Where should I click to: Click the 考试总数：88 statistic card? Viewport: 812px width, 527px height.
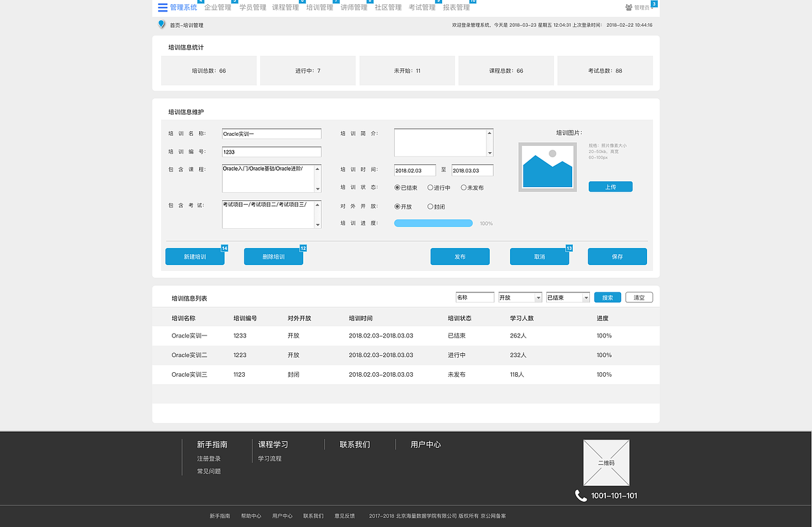point(605,70)
